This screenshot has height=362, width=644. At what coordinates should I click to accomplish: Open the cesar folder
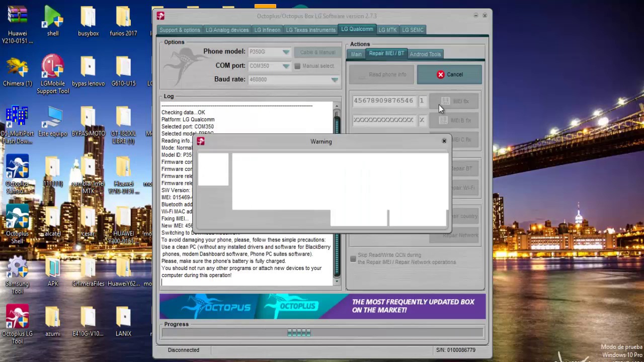coord(88,222)
